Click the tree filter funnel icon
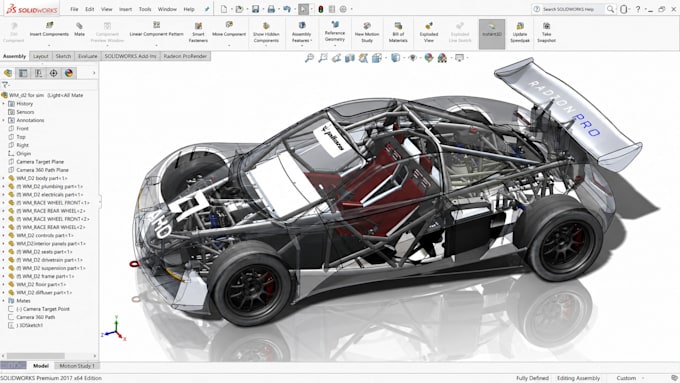This screenshot has width=680, height=383. click(5, 85)
